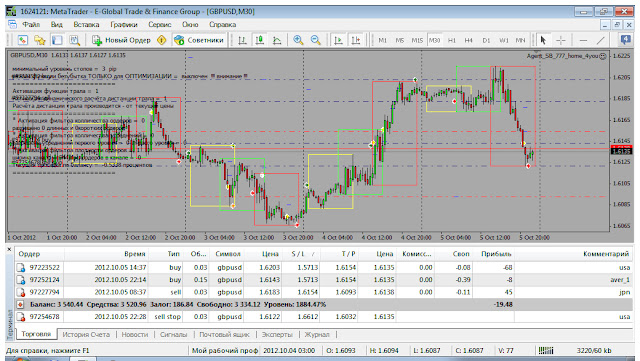
Task: Open the chart profiles icon
Action: pos(40,40)
